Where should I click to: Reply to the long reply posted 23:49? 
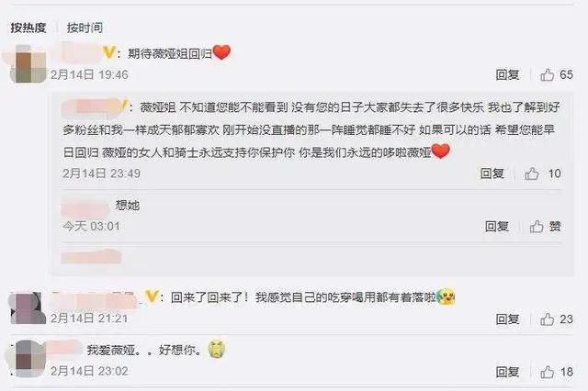coord(492,173)
